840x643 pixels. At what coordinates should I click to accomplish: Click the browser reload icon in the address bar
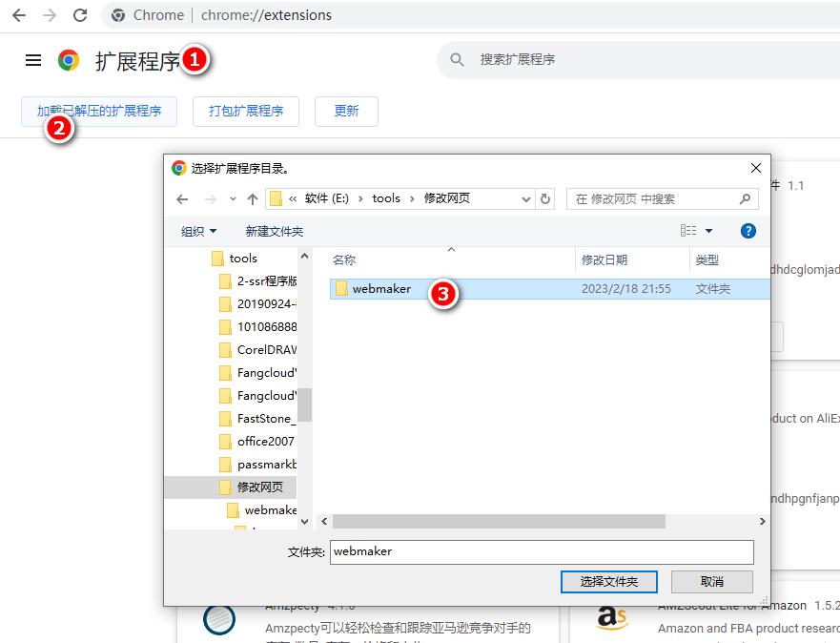[80, 15]
